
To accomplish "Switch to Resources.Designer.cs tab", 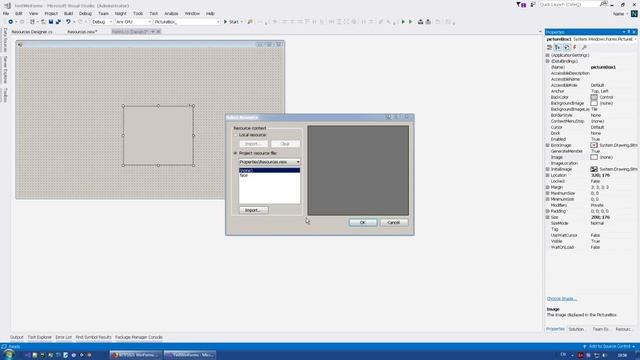I will coord(32,31).
